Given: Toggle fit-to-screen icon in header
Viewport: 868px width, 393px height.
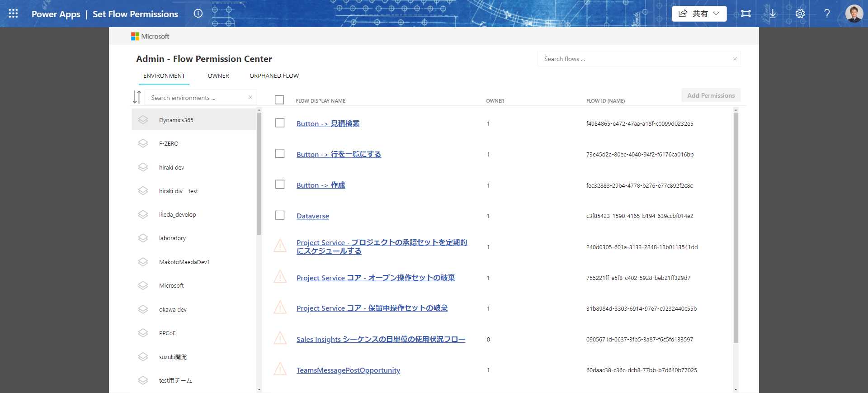Looking at the screenshot, I should [746, 14].
